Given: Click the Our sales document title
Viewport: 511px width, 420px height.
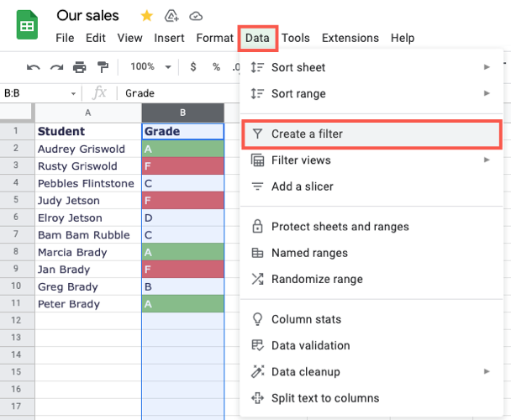Looking at the screenshot, I should click(x=87, y=16).
